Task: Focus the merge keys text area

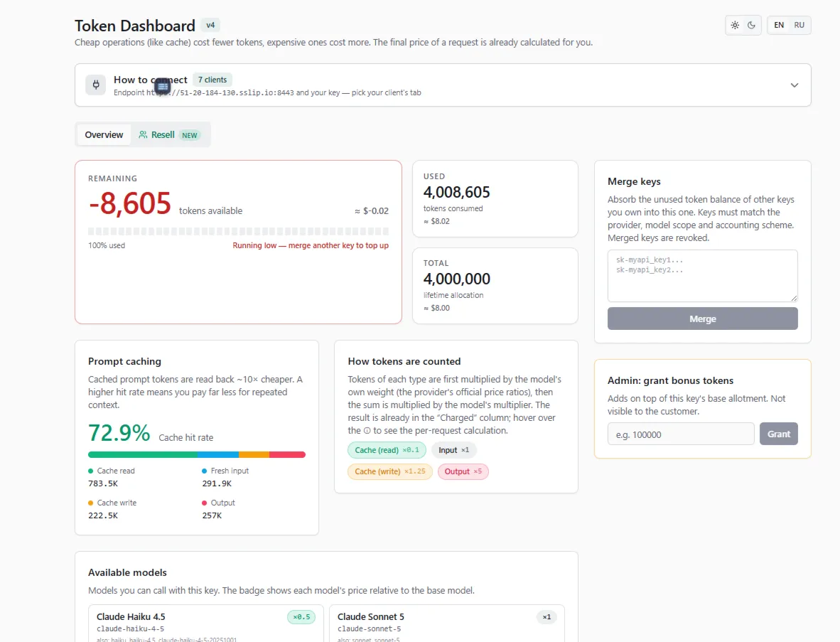Action: click(702, 276)
